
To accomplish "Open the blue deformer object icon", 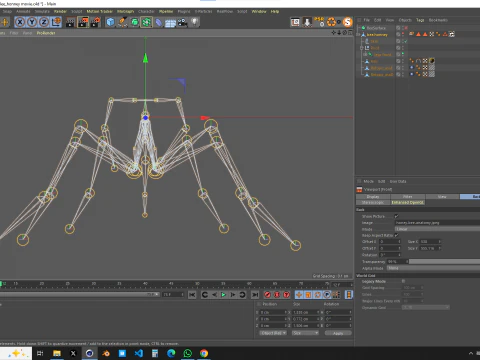I will pos(159,22).
